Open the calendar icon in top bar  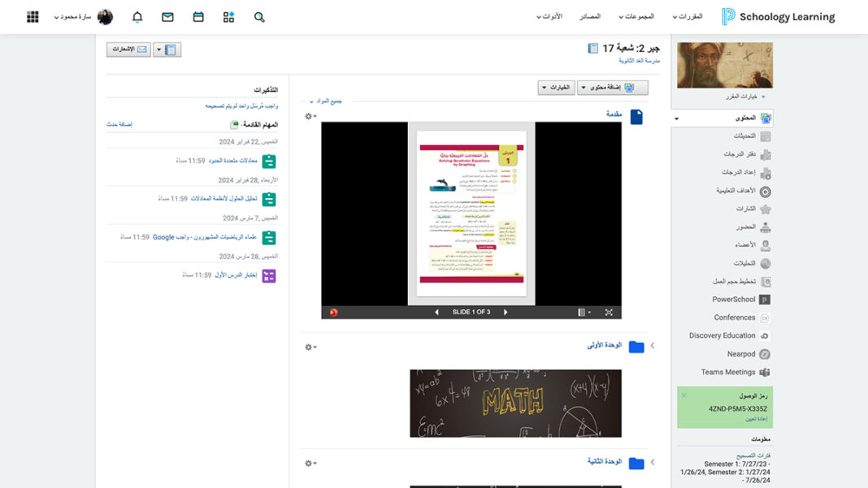tap(197, 16)
